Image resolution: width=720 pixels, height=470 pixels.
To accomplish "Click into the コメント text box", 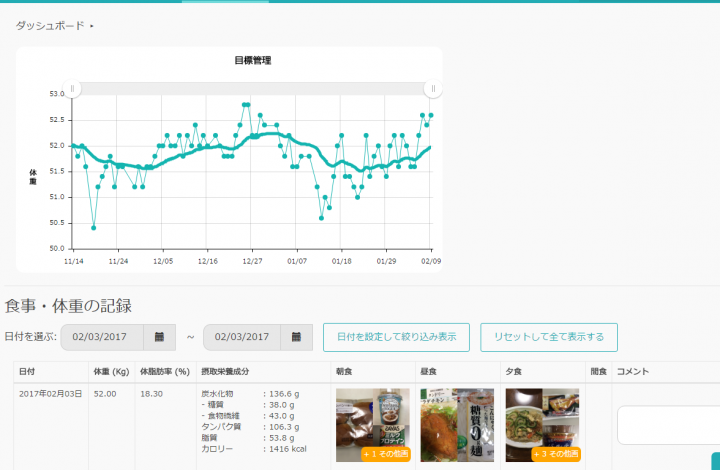I will [x=667, y=425].
